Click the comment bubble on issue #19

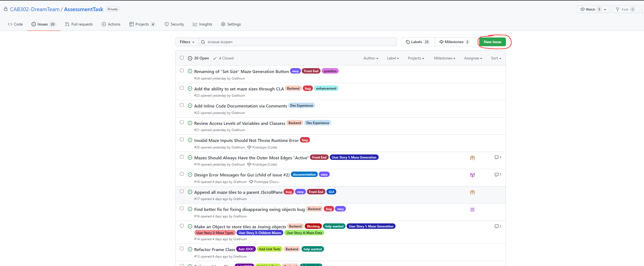[x=496, y=157]
